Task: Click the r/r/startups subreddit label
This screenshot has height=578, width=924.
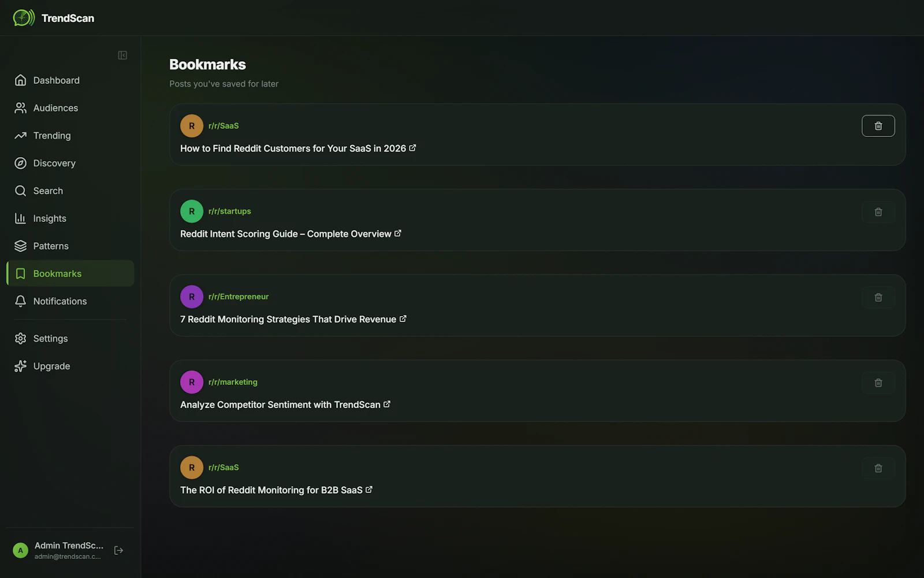Action: point(230,212)
